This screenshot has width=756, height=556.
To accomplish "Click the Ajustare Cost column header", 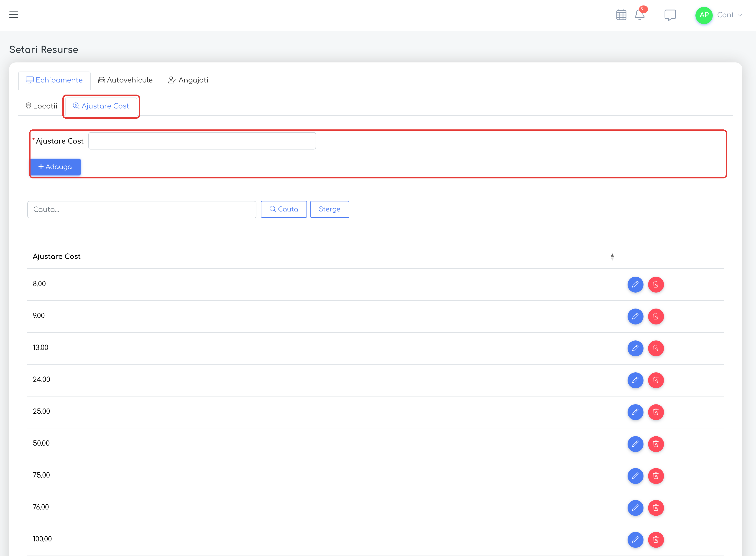I will coord(56,256).
